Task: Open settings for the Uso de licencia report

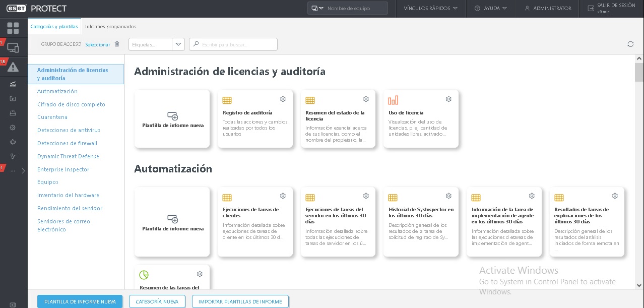Action: [448, 99]
